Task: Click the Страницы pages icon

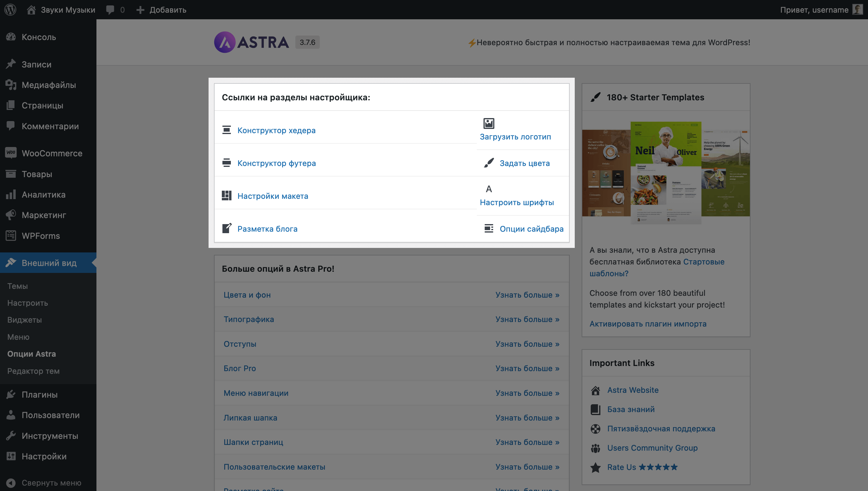Action: tap(11, 105)
